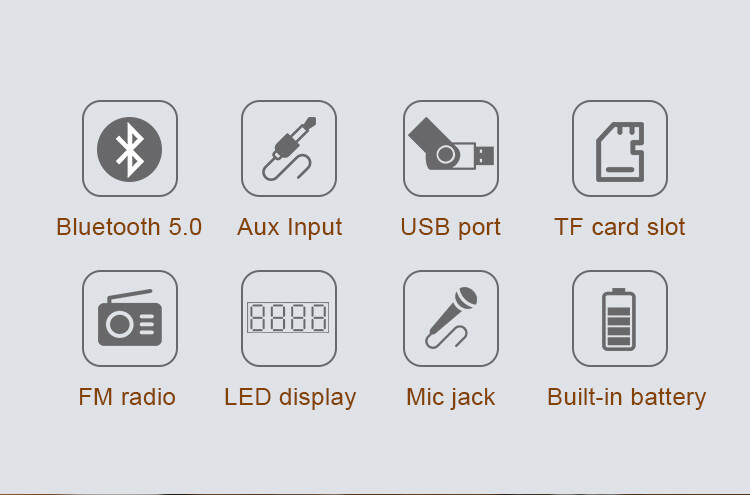Image resolution: width=750 pixels, height=495 pixels.
Task: Click the "LED display" caption
Action: [x=290, y=398]
